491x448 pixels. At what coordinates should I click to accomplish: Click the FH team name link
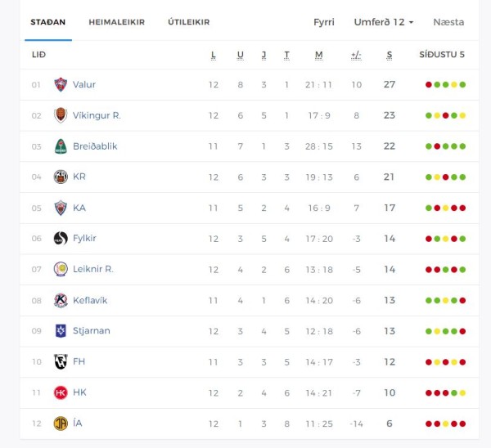[x=79, y=361]
